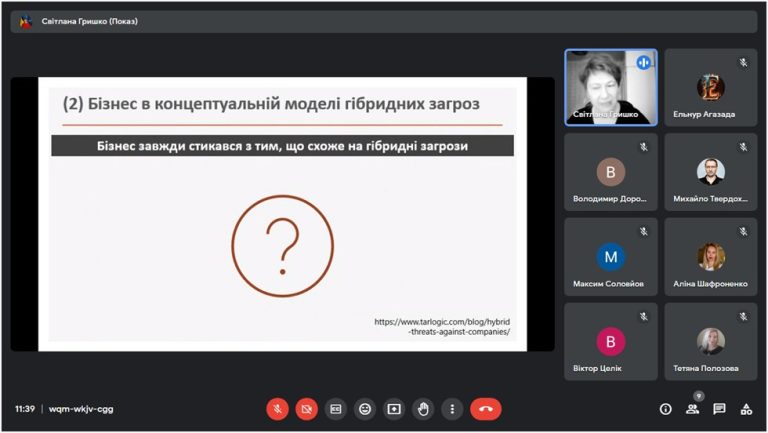Click muted mic icon on Тетяна Полозова
768x433 pixels.
(744, 316)
